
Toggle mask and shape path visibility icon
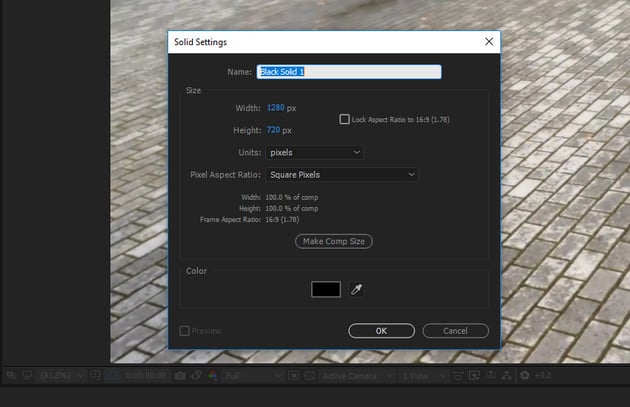tap(112, 376)
